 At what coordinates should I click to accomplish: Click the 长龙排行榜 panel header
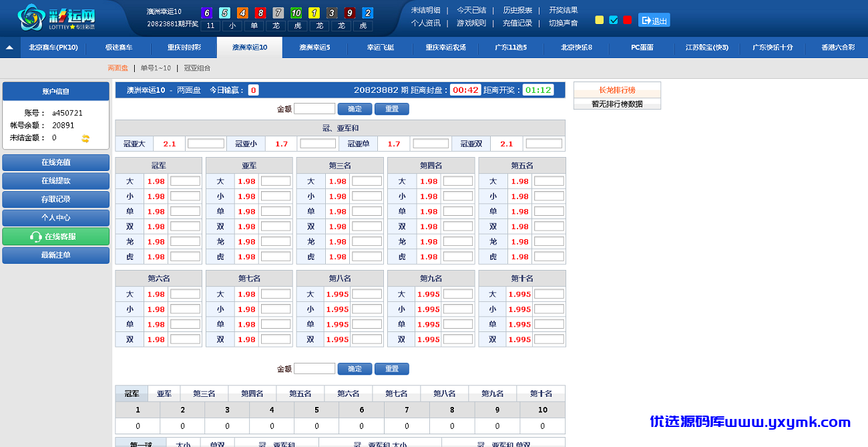point(617,90)
